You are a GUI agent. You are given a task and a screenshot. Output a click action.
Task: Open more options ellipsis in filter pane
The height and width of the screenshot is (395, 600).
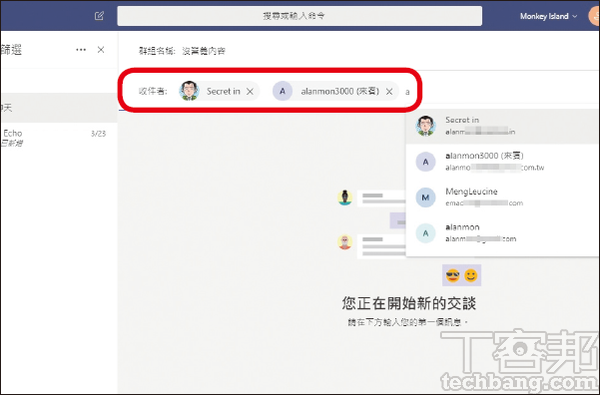81,50
